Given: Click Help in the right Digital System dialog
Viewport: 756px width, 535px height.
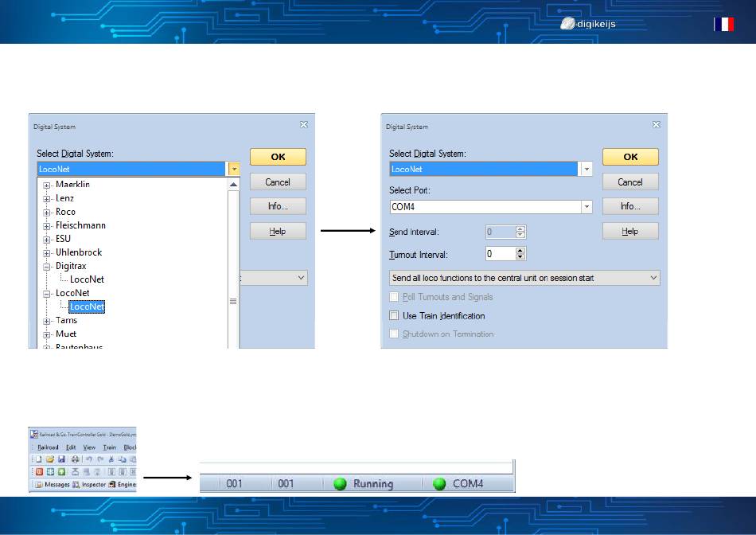Looking at the screenshot, I should [630, 231].
